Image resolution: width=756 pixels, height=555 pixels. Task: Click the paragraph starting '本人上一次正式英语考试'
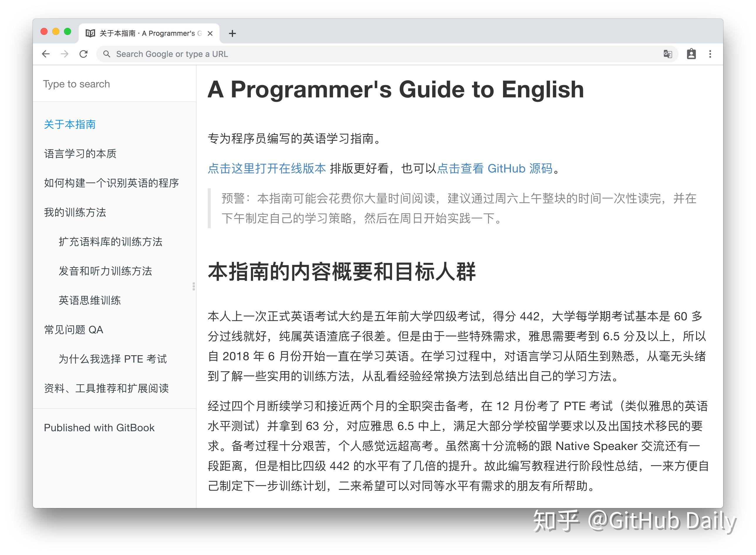coord(457,346)
